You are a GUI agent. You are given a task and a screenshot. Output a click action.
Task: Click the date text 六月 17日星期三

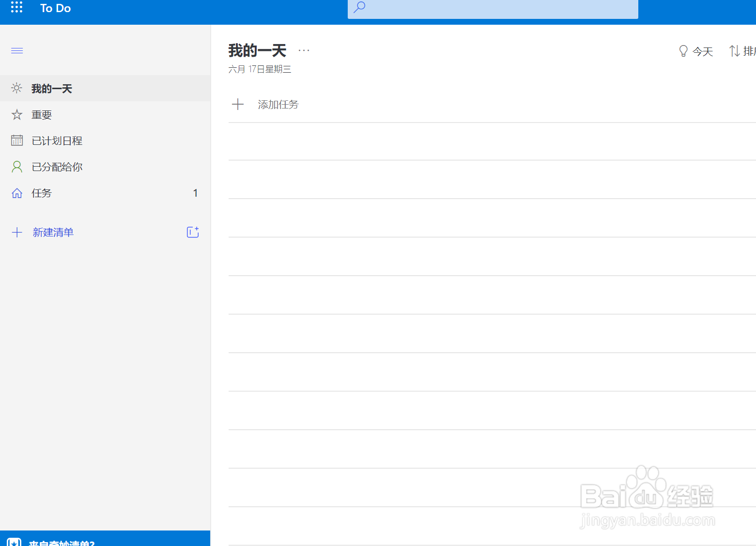pos(260,69)
